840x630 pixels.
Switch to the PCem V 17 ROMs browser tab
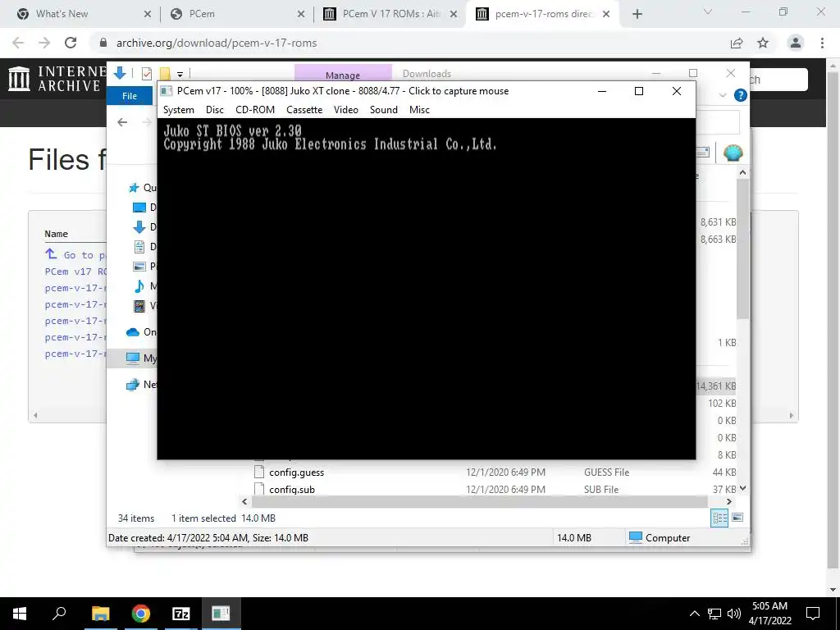(x=391, y=14)
